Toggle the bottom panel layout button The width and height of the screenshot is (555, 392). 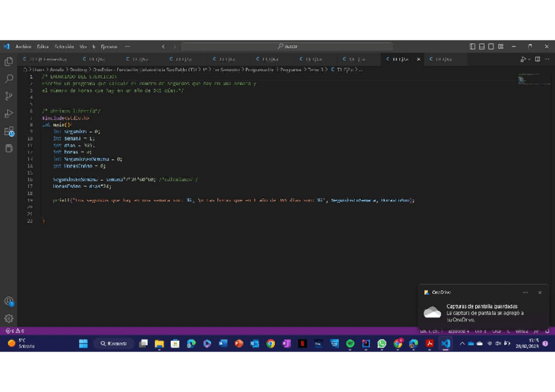tap(482, 46)
